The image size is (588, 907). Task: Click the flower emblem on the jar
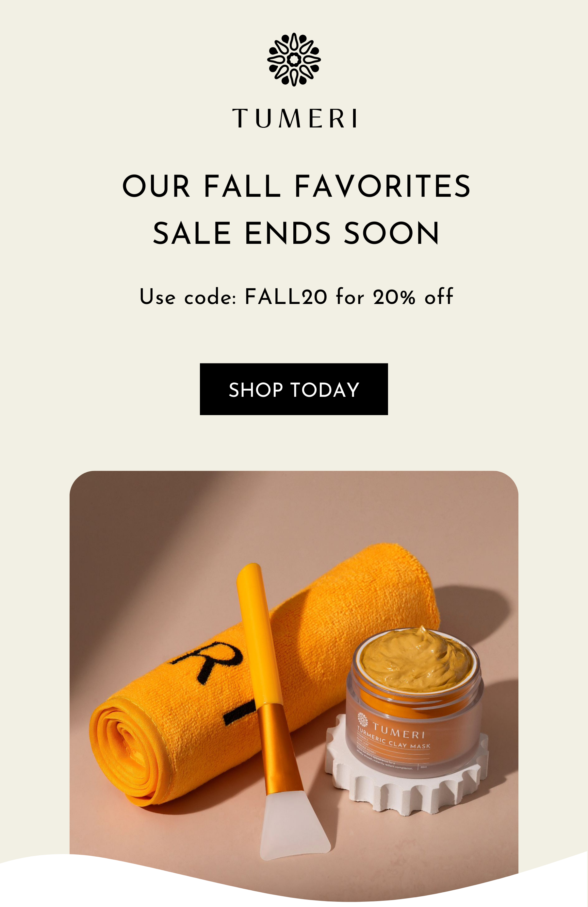(363, 719)
